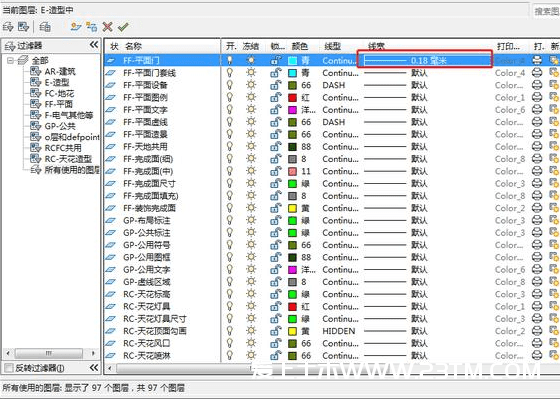Click the plot printer icon for FF-平面门套线
560x399 pixels.
537,73
